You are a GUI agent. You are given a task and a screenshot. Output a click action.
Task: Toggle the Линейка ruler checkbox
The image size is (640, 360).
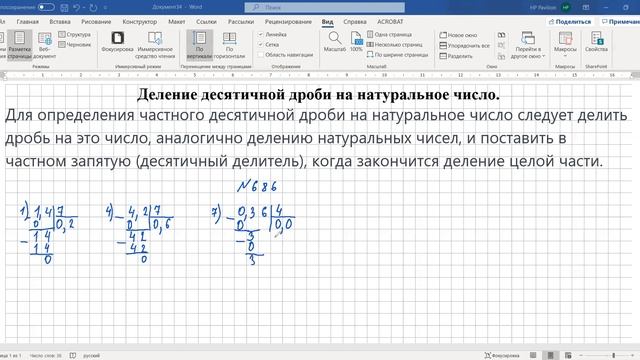coord(272,35)
